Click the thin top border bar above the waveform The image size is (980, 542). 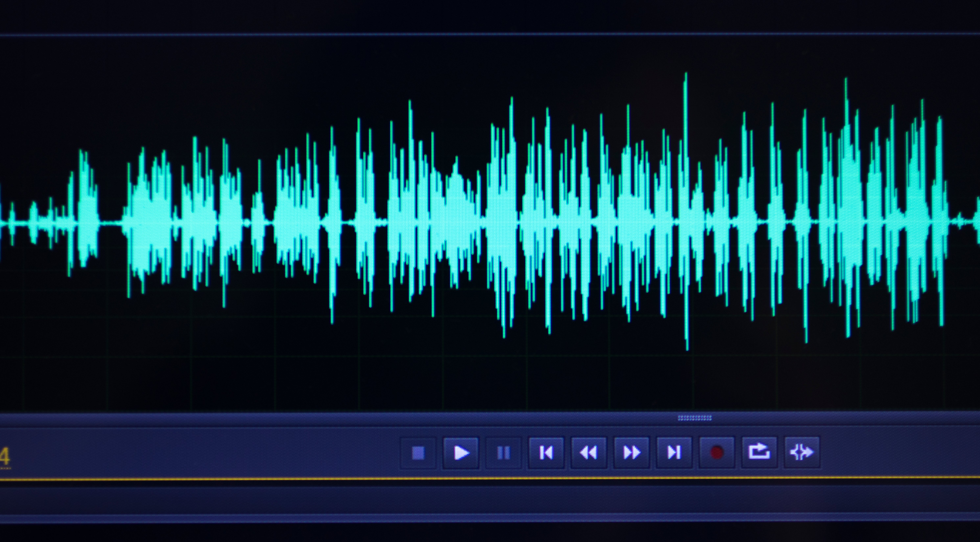pyautogui.click(x=490, y=34)
